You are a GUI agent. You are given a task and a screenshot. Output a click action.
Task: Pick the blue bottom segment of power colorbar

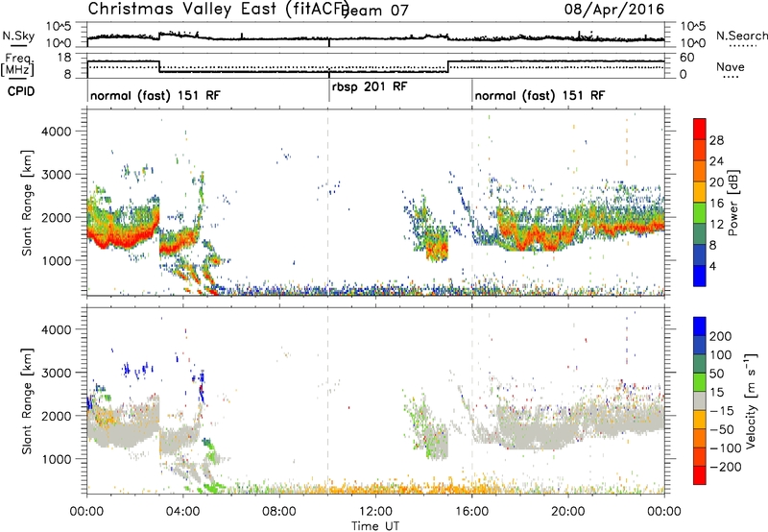700,276
